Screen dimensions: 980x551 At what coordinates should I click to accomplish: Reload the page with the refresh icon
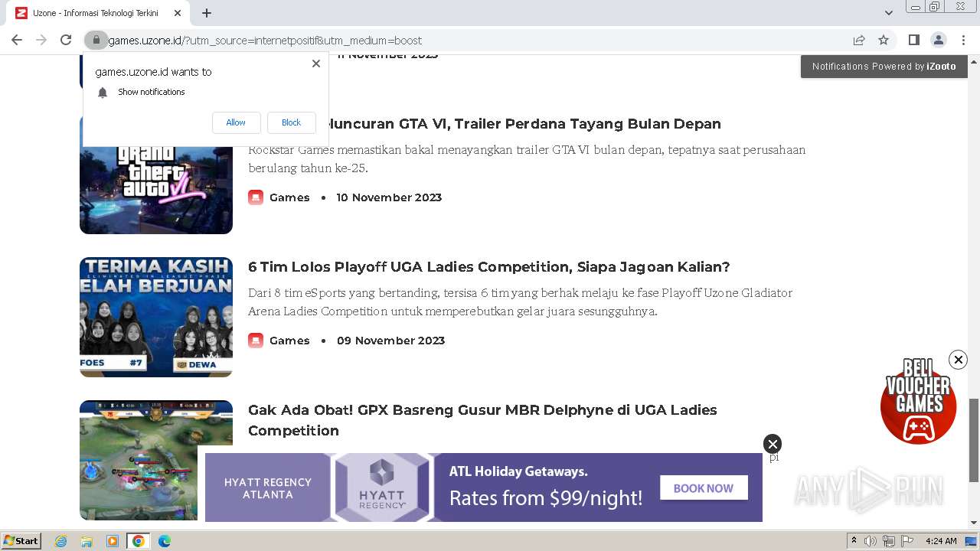point(66,40)
